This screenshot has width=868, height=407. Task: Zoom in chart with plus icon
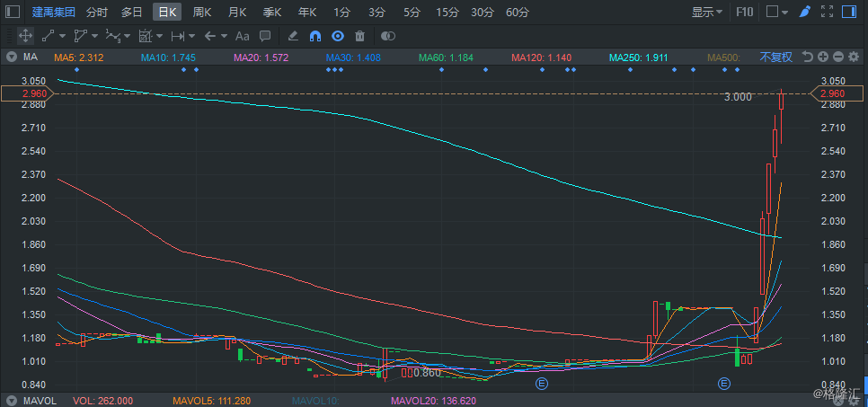pos(823,58)
